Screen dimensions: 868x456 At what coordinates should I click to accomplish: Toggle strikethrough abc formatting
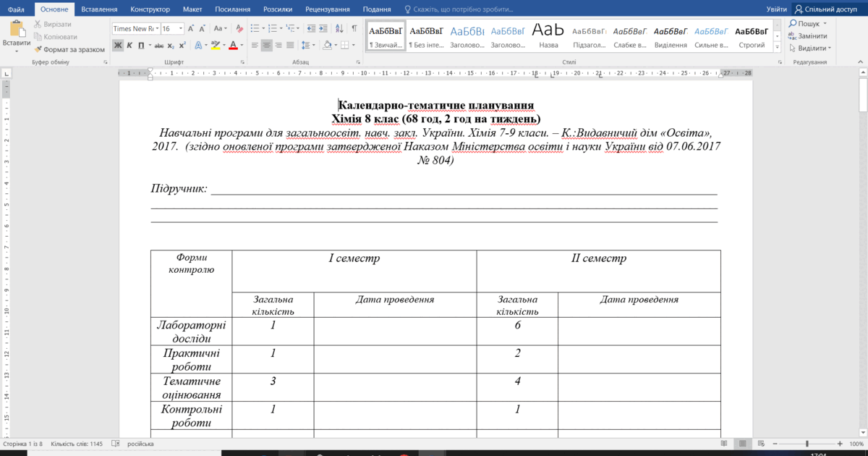pos(159,45)
